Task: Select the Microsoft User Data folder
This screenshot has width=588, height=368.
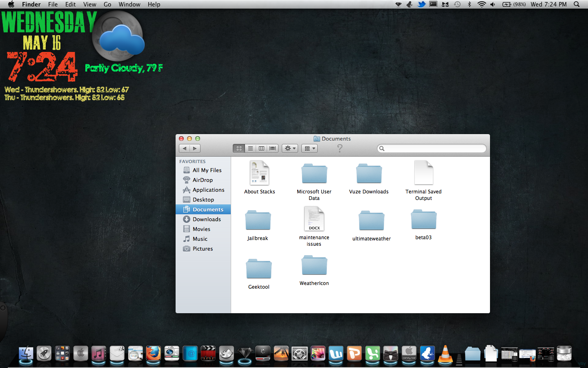Action: (314, 182)
